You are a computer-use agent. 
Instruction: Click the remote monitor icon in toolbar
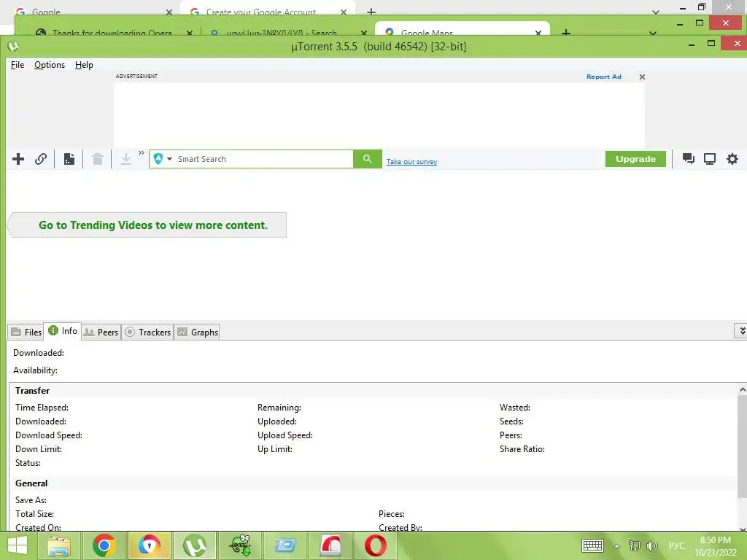coord(710,159)
